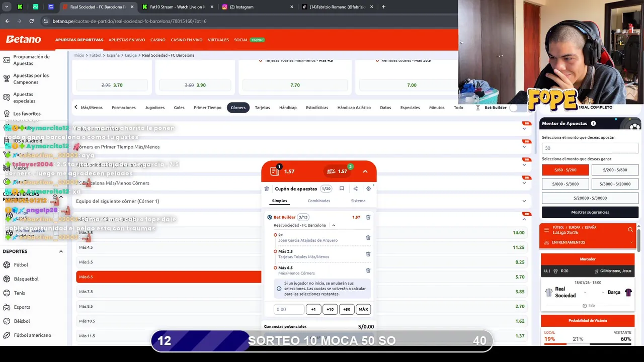Remove the Bet Builder selection trash icon

(368, 217)
